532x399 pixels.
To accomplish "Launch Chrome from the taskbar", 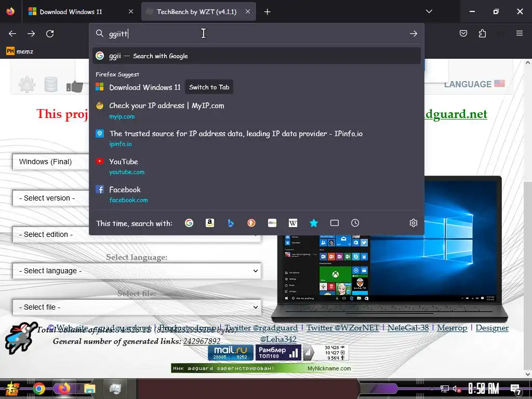I will coord(39,389).
